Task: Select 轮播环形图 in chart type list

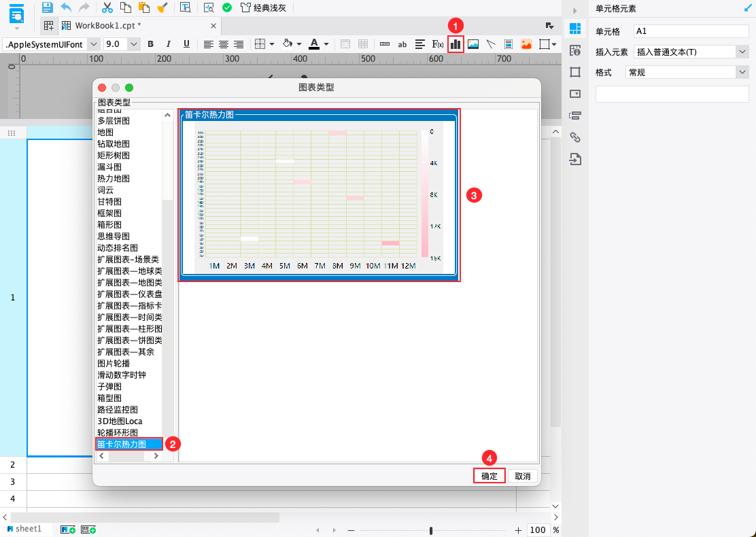Action: [118, 432]
